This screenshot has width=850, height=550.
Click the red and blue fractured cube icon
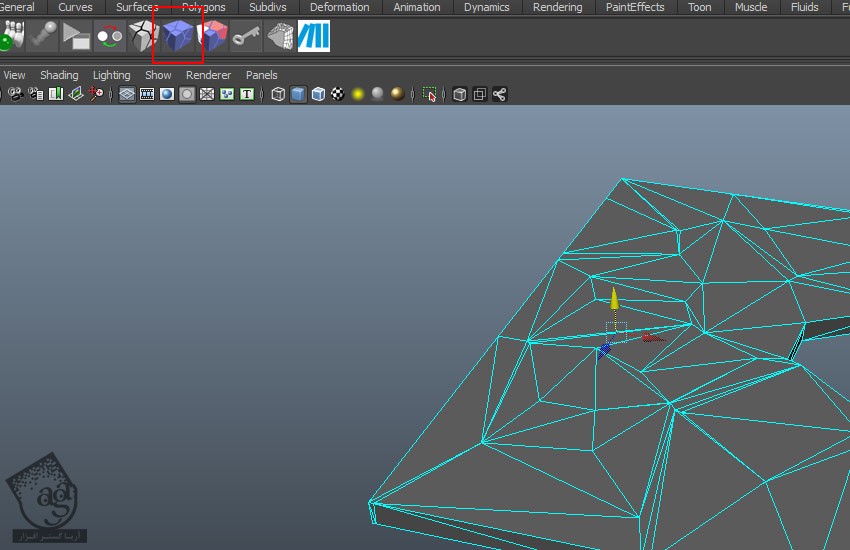(212, 37)
